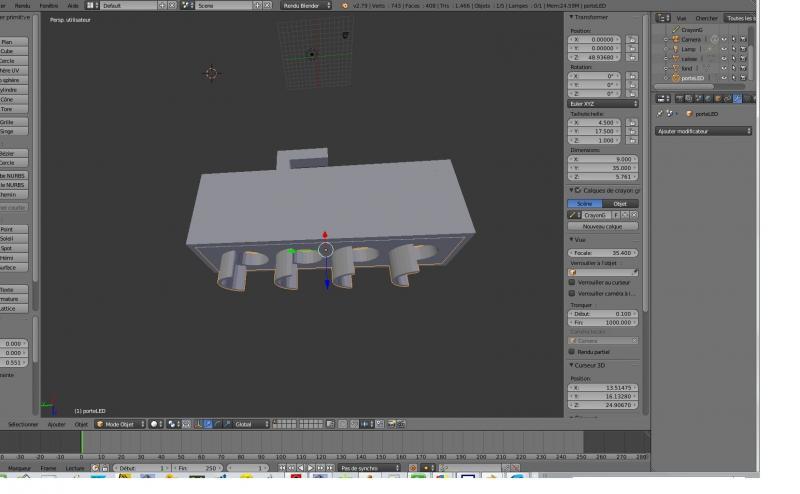800x494 pixels.
Task: Open the modifiers wrench tab in properties
Action: click(x=737, y=98)
